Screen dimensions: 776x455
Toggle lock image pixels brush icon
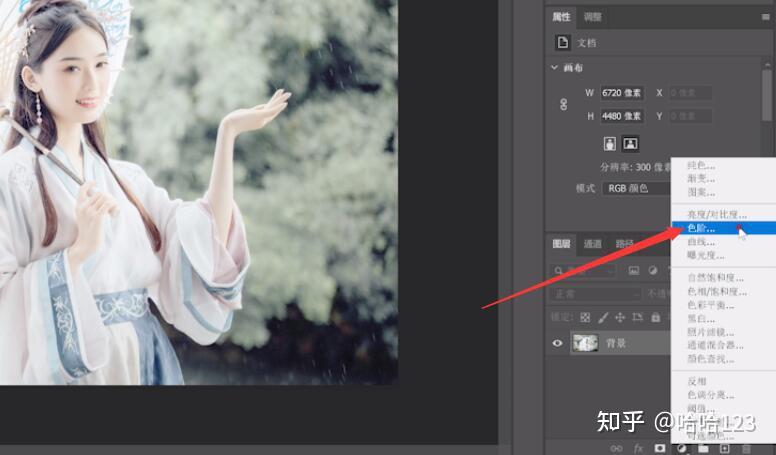[x=603, y=317]
